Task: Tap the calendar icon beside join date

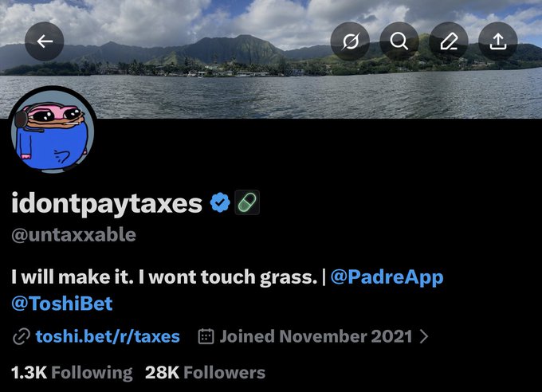Action: pyautogui.click(x=206, y=336)
